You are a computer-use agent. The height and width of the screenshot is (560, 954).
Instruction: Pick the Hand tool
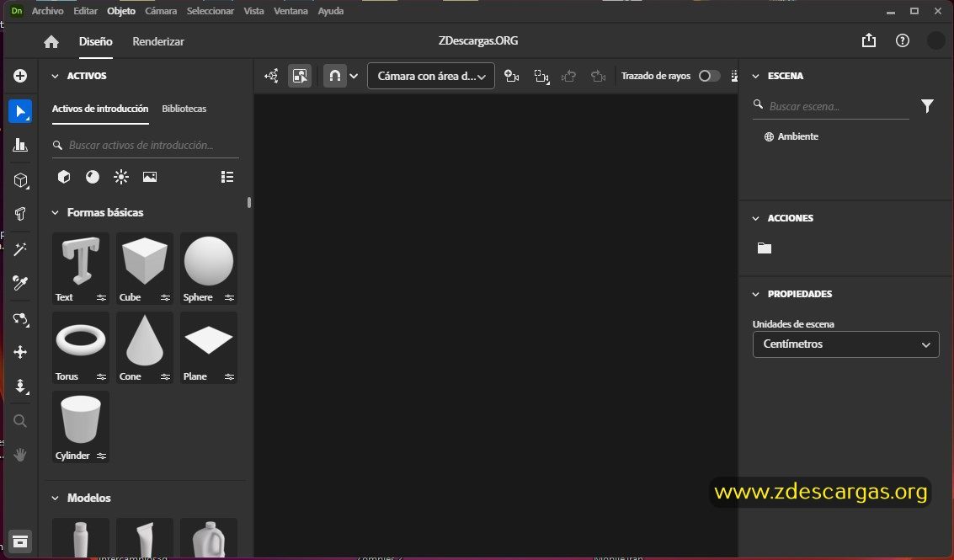pos(20,455)
